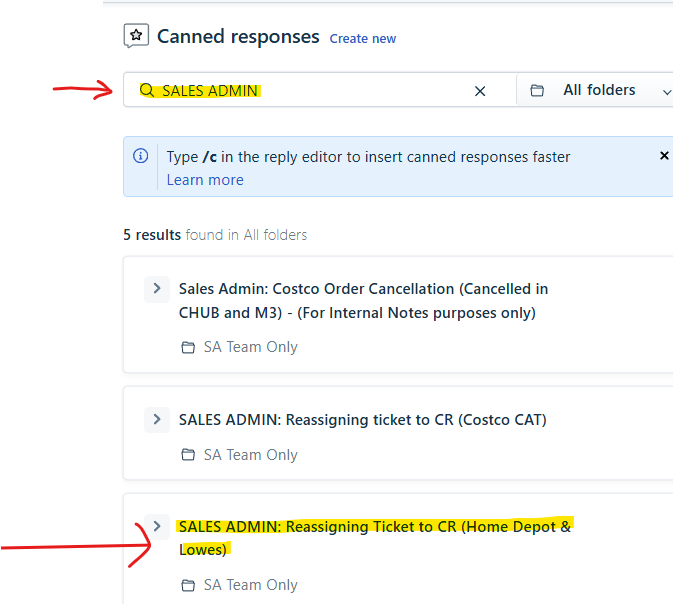Clear the search with the X icon
Image resolution: width=673 pixels, height=604 pixels.
coord(480,91)
